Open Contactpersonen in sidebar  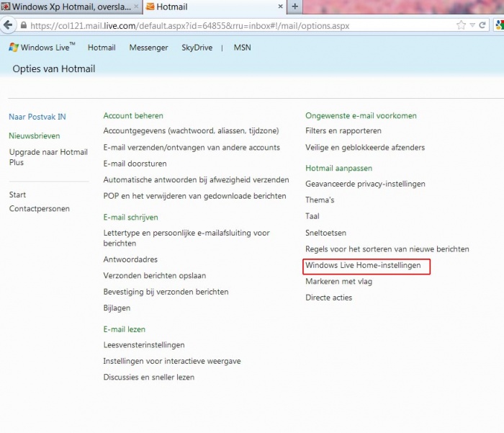tap(39, 208)
